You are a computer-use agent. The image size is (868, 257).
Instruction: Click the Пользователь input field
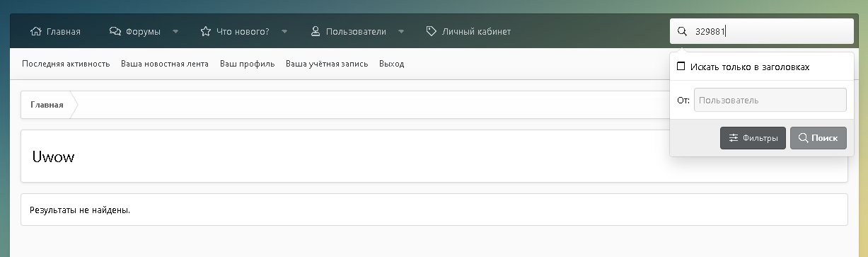tap(770, 100)
